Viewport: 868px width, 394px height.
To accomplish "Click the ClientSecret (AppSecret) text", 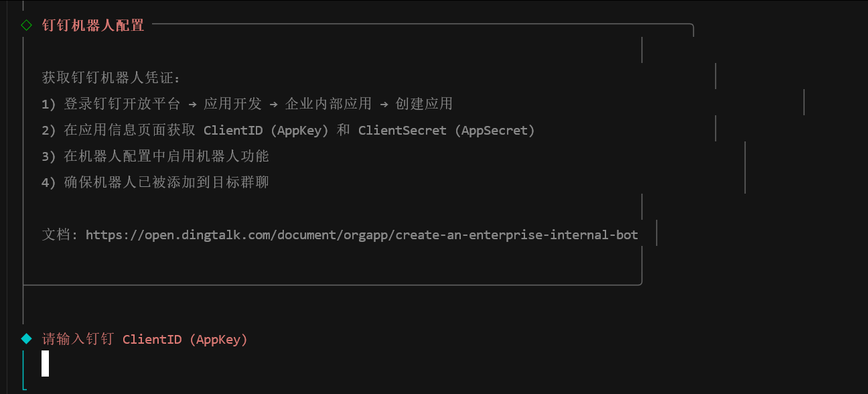I will point(446,130).
